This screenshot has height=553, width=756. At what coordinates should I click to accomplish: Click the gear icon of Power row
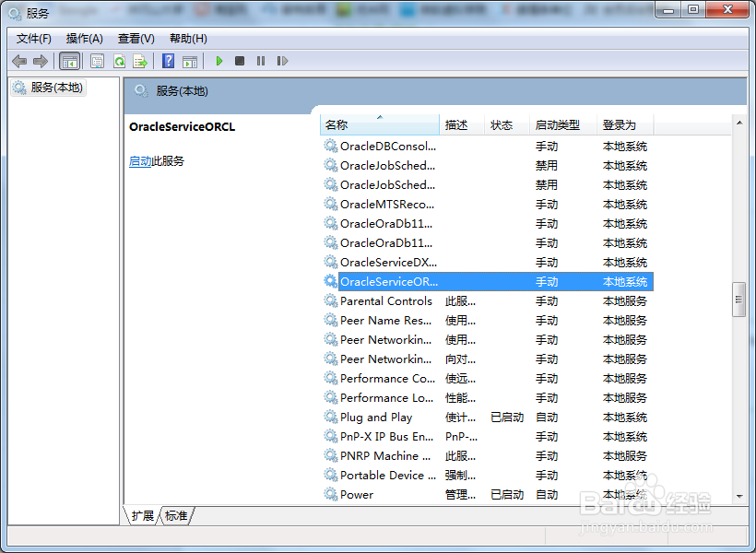[x=330, y=494]
